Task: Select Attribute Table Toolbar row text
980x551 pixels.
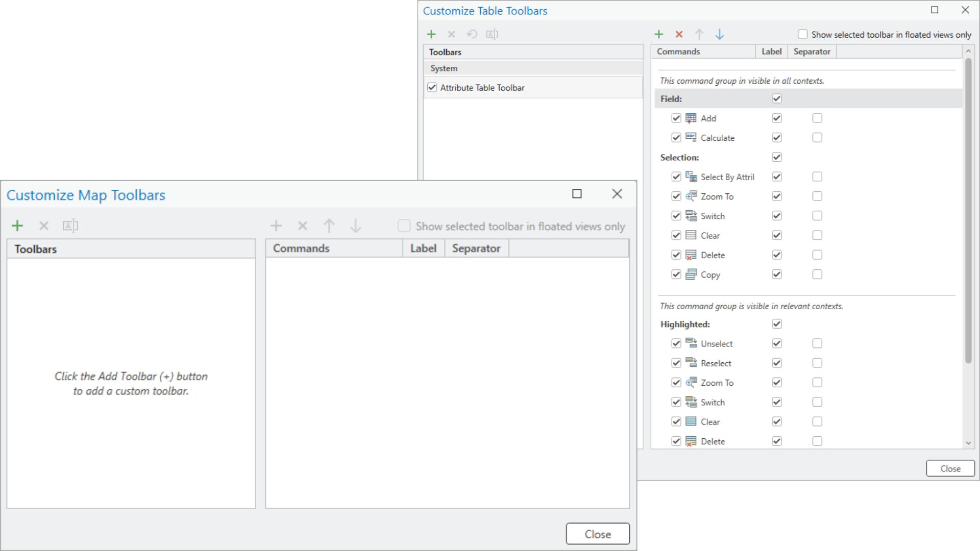Action: coord(482,88)
